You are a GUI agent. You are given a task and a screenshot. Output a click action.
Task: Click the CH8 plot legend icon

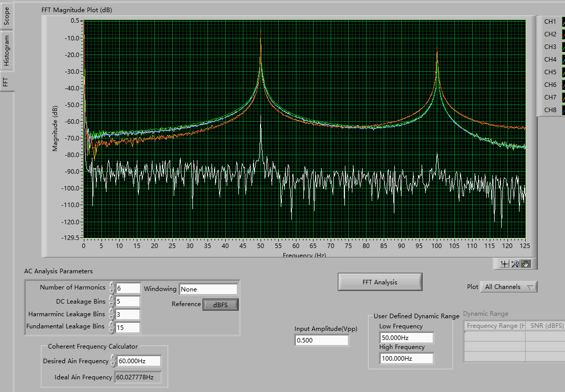[x=563, y=110]
